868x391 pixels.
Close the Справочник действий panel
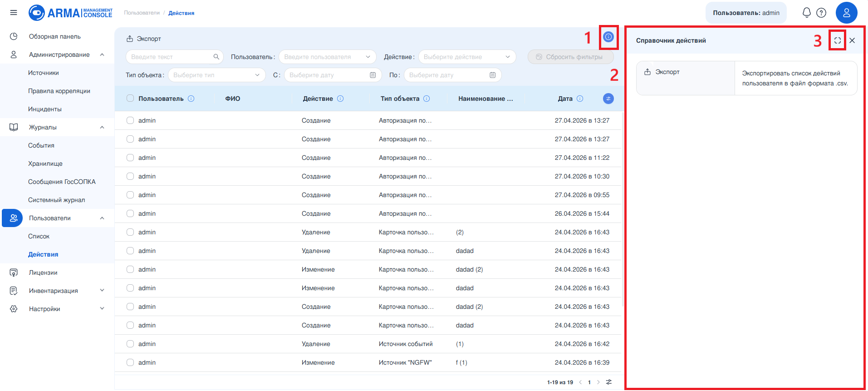(852, 40)
